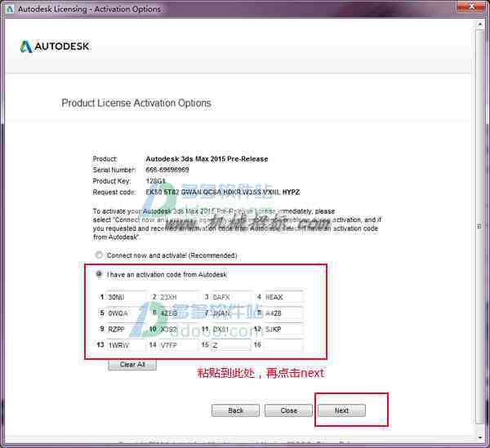Click the scrollbar down arrow
This screenshot has height=448, width=490.
(479, 437)
